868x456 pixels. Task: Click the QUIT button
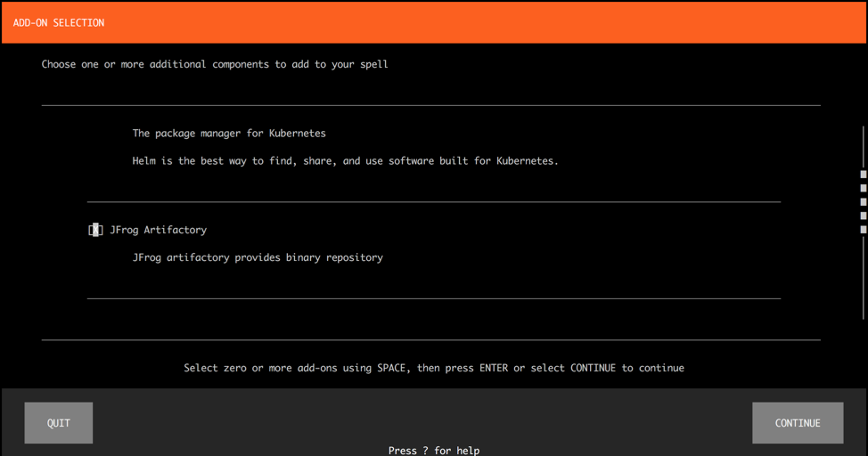pos(59,423)
